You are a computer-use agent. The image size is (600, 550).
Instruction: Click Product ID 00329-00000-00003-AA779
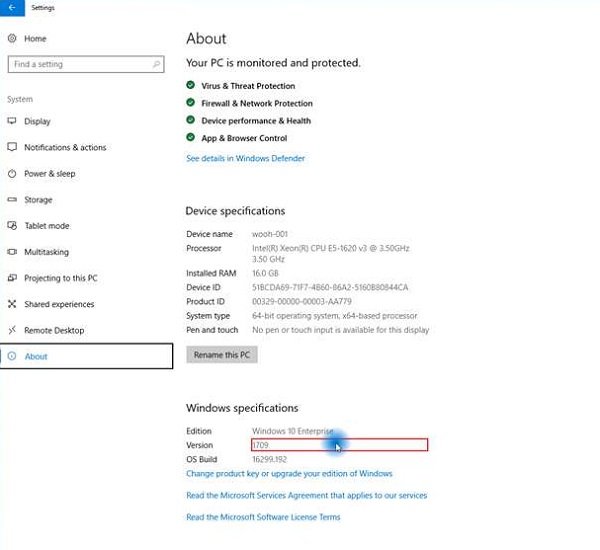coord(302,302)
